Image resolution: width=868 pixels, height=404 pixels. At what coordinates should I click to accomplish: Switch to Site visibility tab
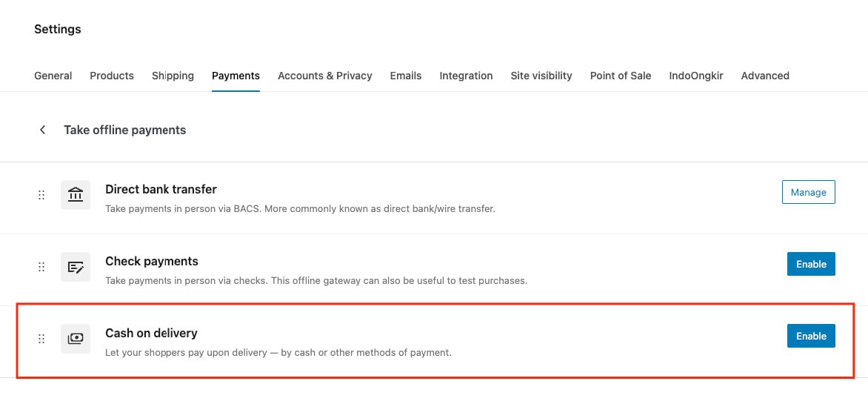click(541, 76)
